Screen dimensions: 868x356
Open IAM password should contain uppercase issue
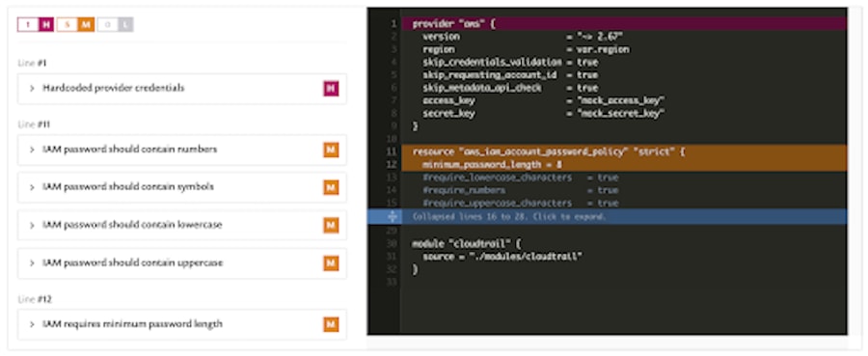(x=182, y=263)
